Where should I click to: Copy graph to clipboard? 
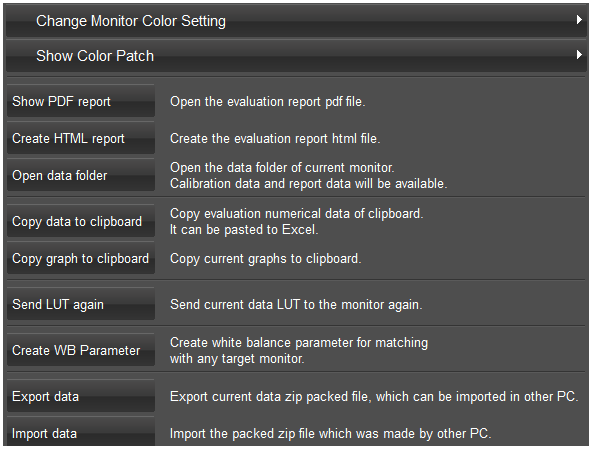(81, 258)
